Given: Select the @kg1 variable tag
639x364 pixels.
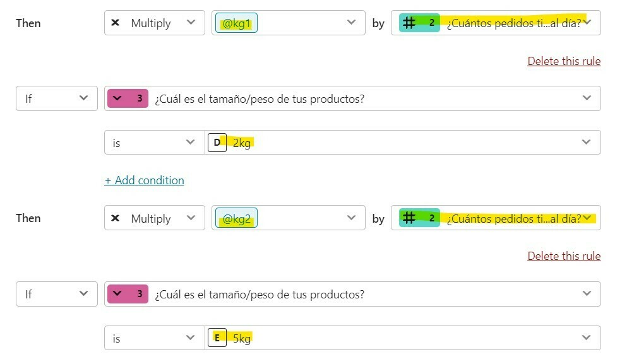Looking at the screenshot, I should click(236, 23).
